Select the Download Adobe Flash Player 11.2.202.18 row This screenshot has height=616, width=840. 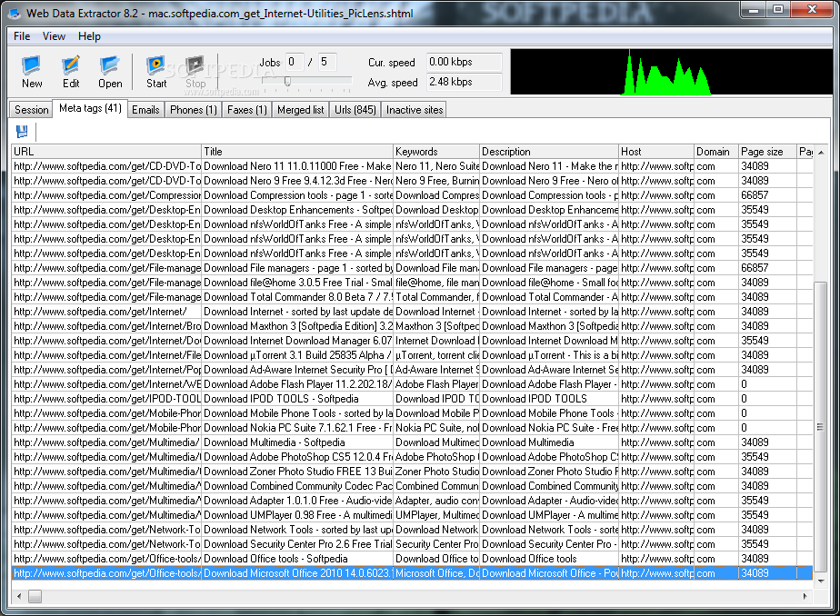(x=412, y=383)
